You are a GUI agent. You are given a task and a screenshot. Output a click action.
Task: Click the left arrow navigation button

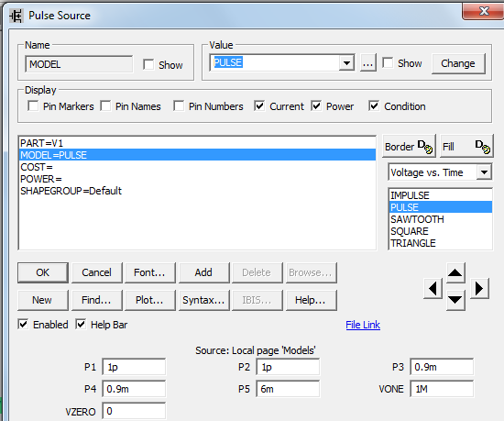pos(433,289)
